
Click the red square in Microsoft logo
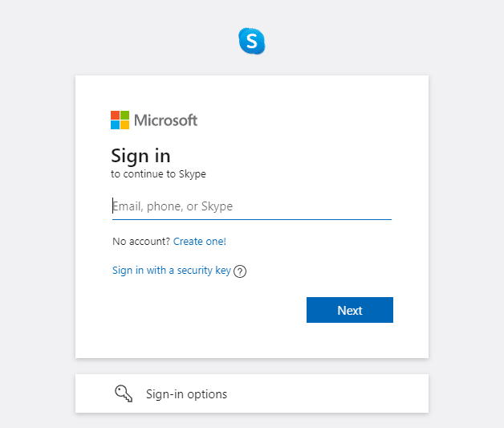pos(115,115)
